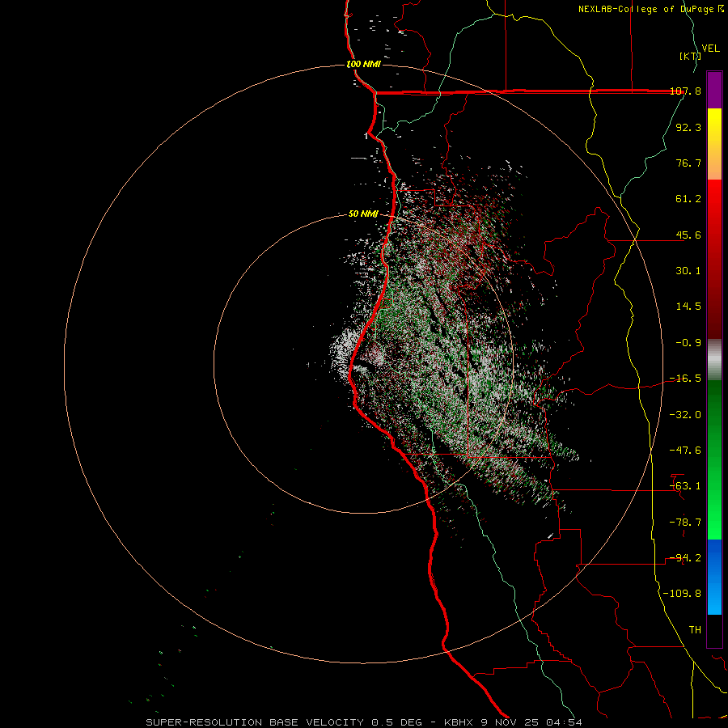Viewport: 728px width, 728px height.
Task: Click the VEL legend title
Action: pyautogui.click(x=710, y=49)
